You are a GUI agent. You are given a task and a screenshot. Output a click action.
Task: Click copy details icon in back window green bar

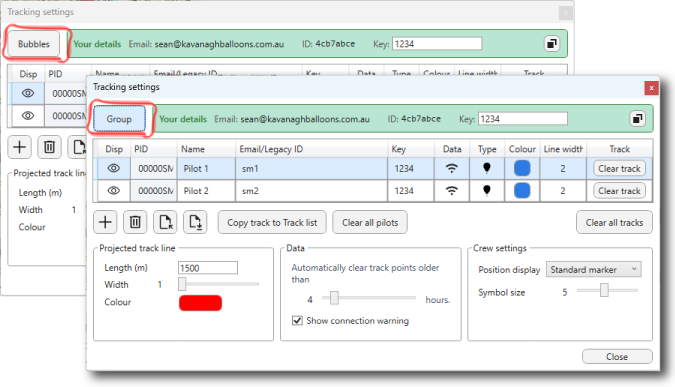(551, 43)
